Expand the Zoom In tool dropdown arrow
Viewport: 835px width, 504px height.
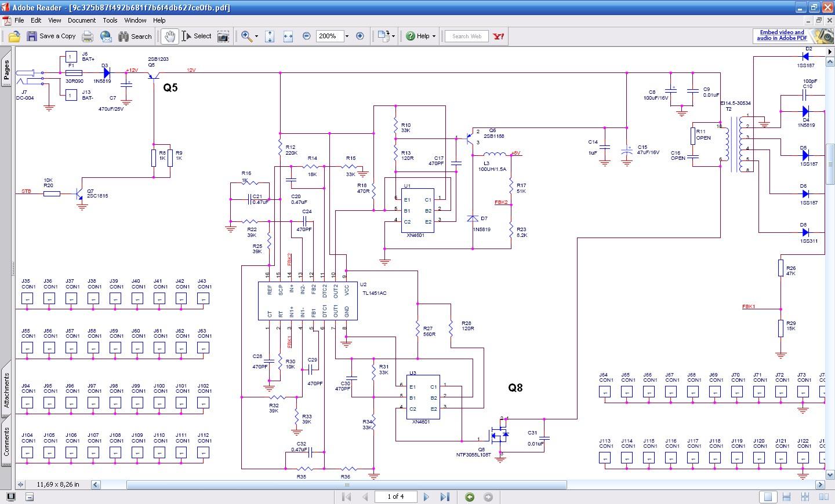[256, 36]
